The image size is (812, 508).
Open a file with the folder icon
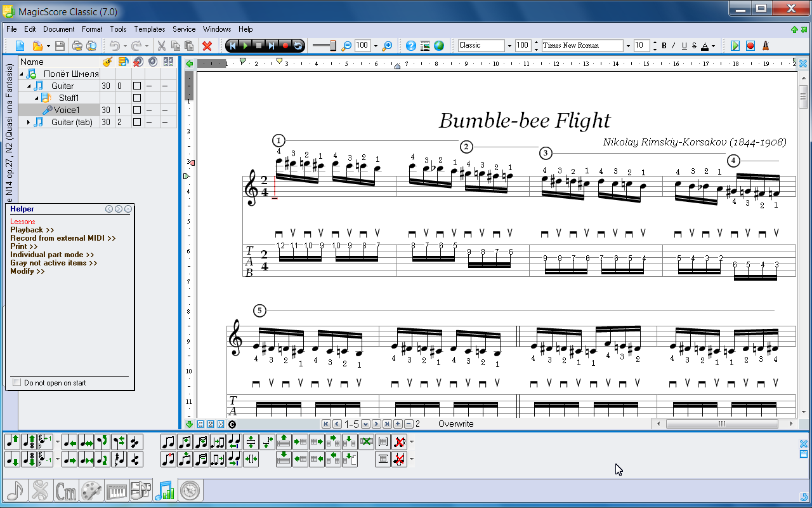37,46
